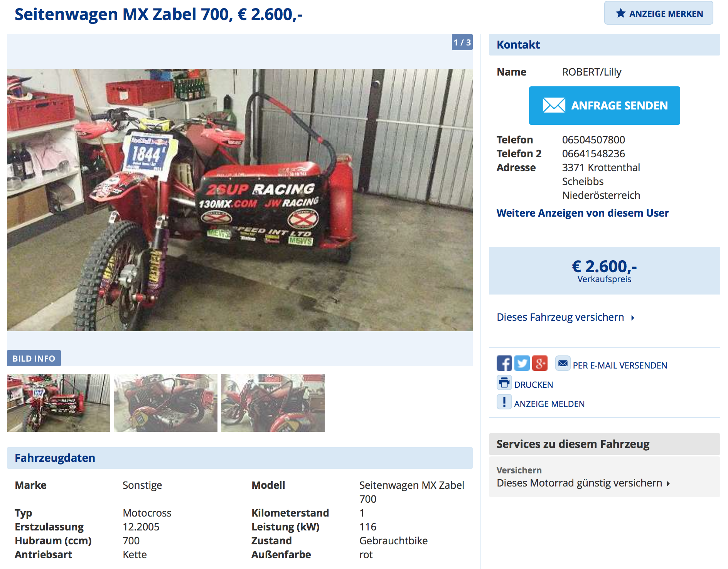This screenshot has width=728, height=569.
Task: Click the exclamation mark report icon
Action: tap(504, 402)
